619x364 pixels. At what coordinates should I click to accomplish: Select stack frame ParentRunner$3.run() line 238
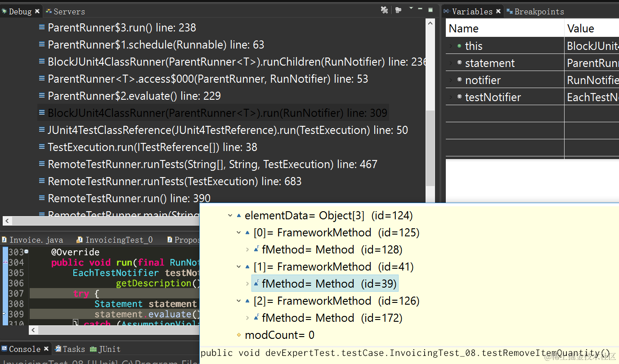tap(122, 28)
